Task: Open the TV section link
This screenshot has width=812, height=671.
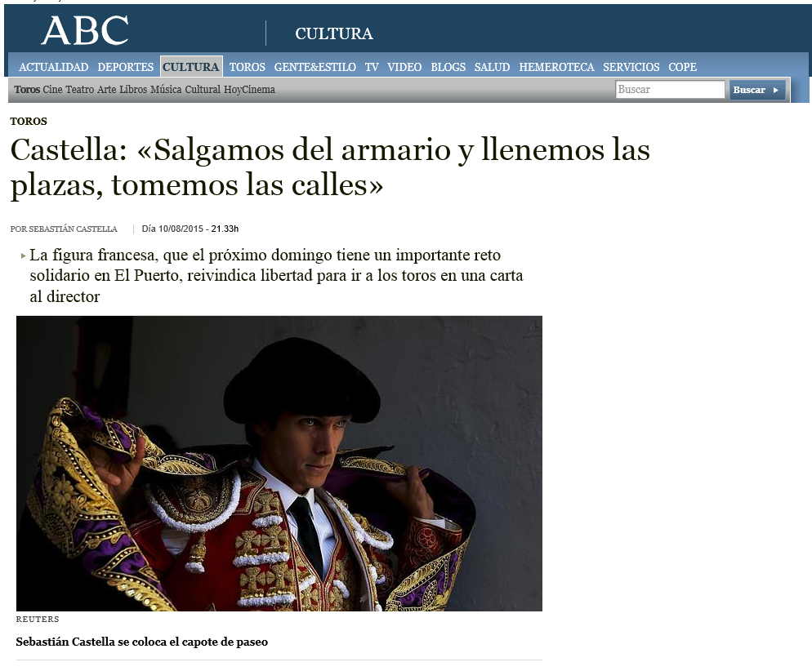Action: [372, 67]
